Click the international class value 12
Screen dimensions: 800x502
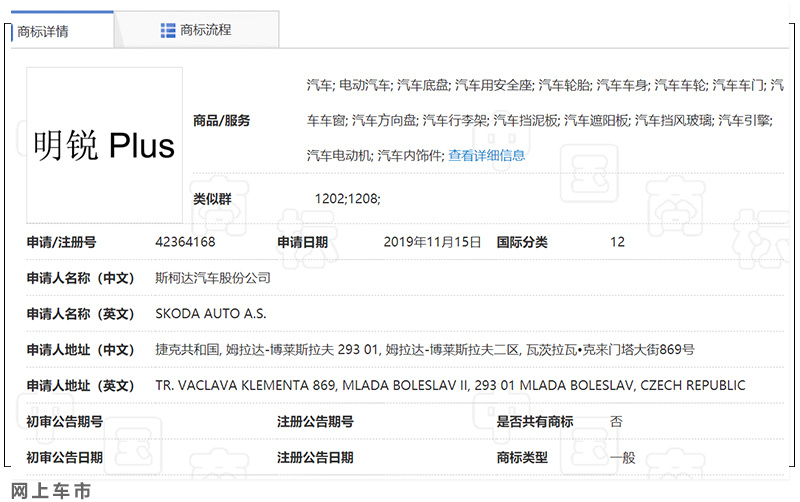[x=617, y=242]
